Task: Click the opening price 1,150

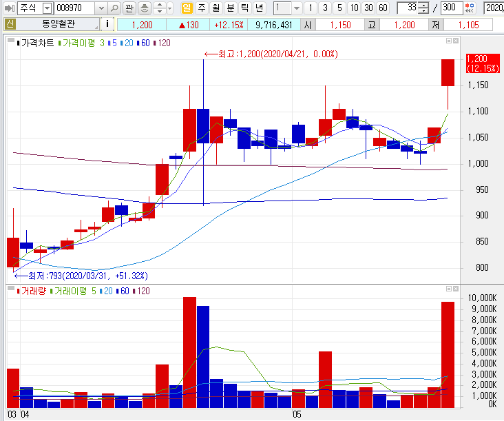Action: point(340,25)
